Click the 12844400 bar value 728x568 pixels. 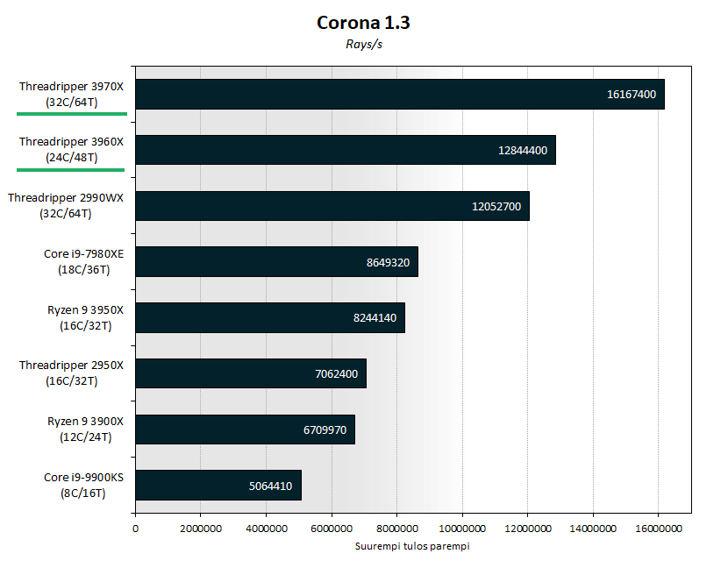tap(522, 151)
